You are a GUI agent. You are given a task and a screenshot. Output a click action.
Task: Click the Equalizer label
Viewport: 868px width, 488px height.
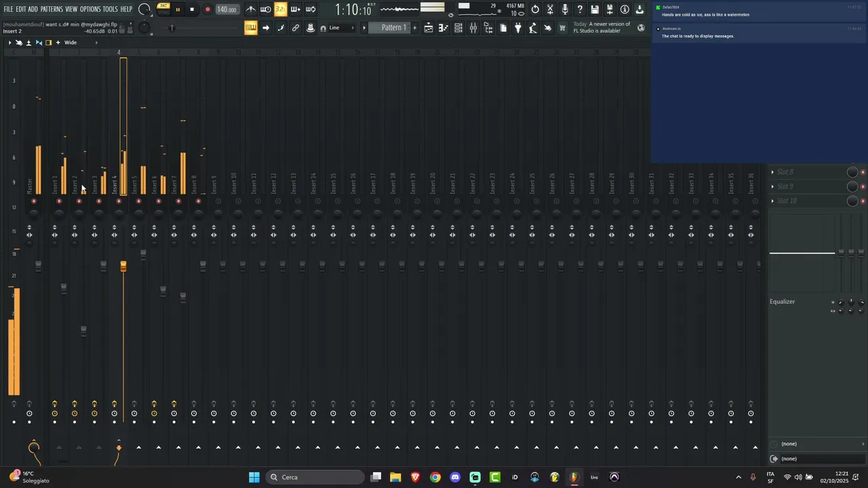tap(782, 302)
